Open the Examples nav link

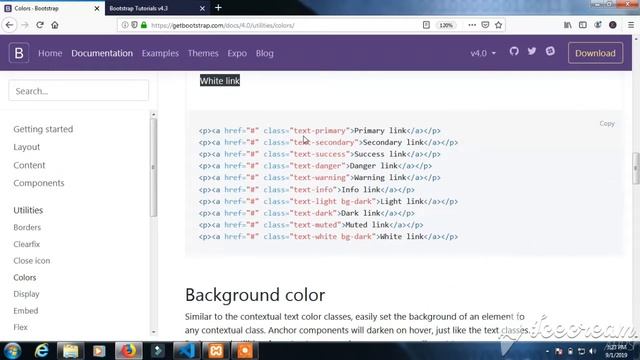[160, 53]
